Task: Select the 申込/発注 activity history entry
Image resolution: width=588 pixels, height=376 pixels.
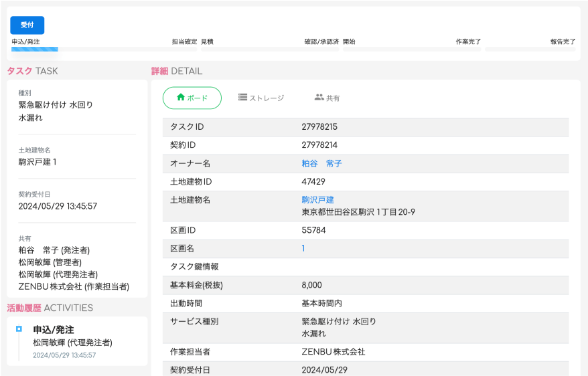Action: coord(54,330)
